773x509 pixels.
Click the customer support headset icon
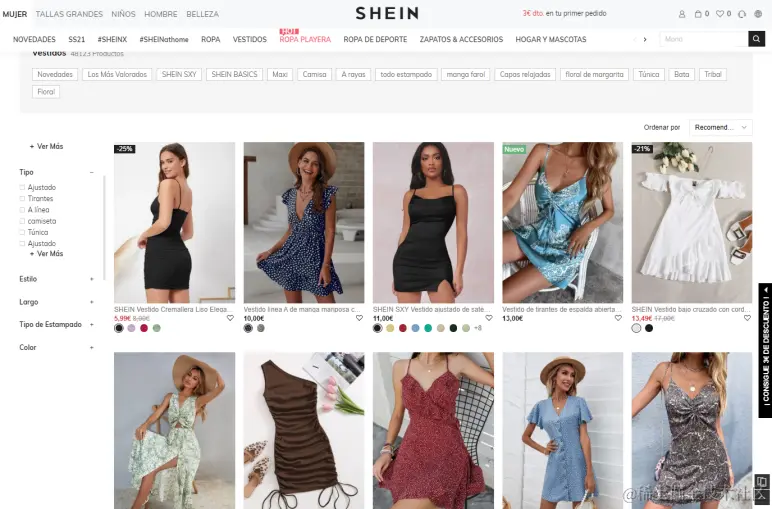point(742,14)
